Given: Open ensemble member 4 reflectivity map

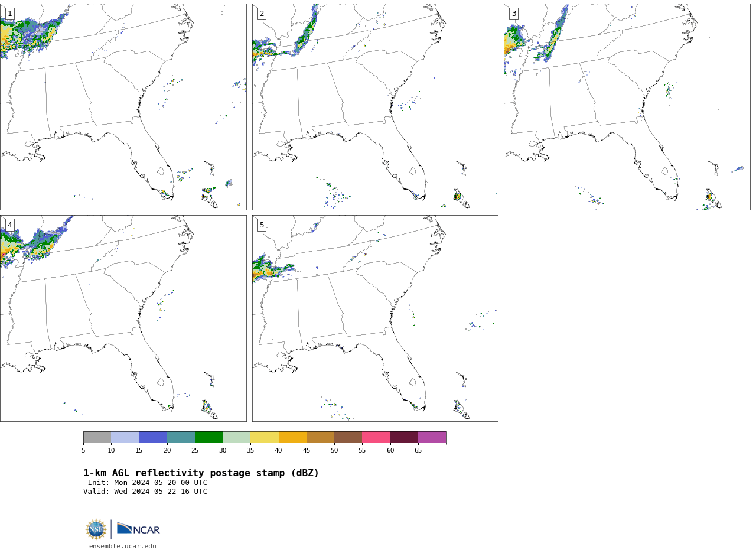Looking at the screenshot, I should pyautogui.click(x=123, y=318).
